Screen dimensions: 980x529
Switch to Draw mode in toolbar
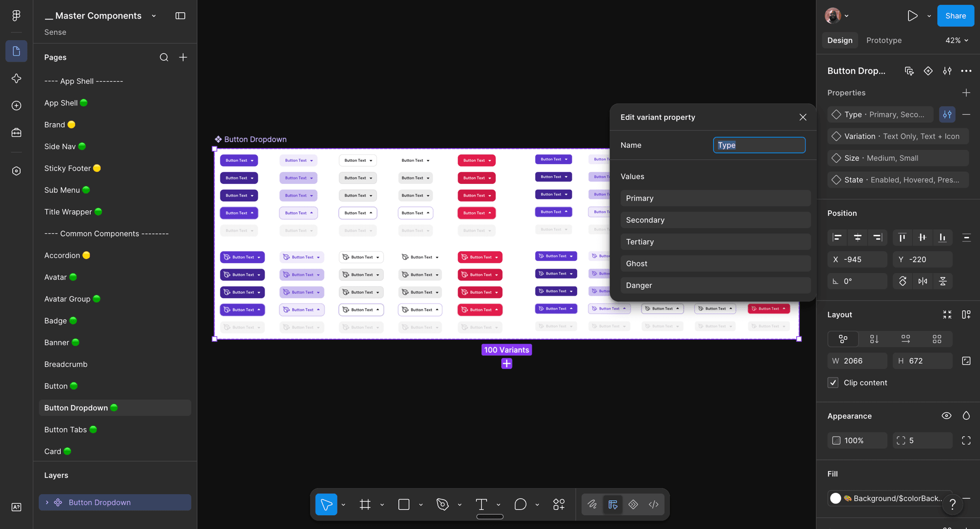[x=592, y=504]
